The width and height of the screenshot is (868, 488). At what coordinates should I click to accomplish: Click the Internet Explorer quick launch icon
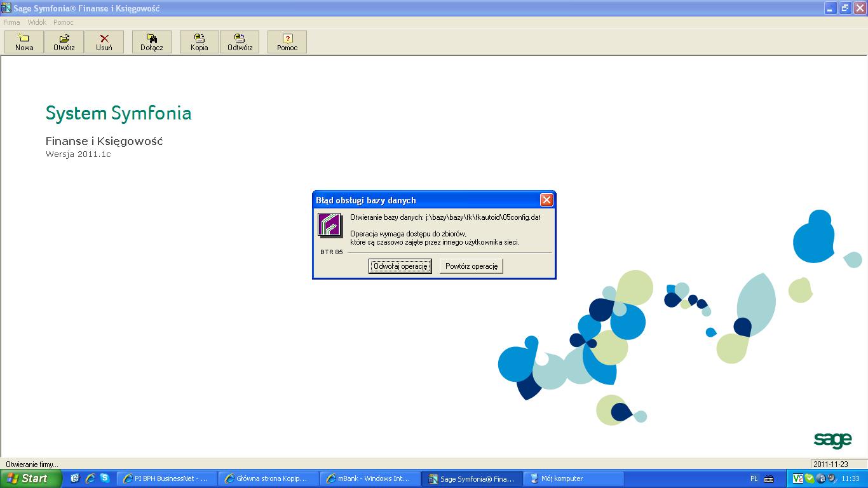[x=90, y=478]
